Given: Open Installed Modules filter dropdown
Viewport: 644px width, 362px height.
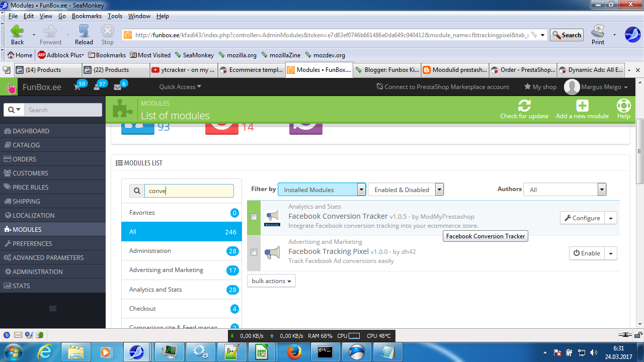Looking at the screenshot, I should [321, 190].
